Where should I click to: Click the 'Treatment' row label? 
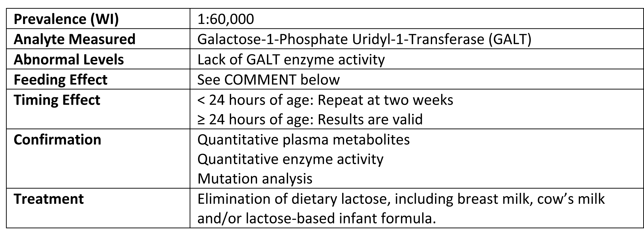click(49, 199)
